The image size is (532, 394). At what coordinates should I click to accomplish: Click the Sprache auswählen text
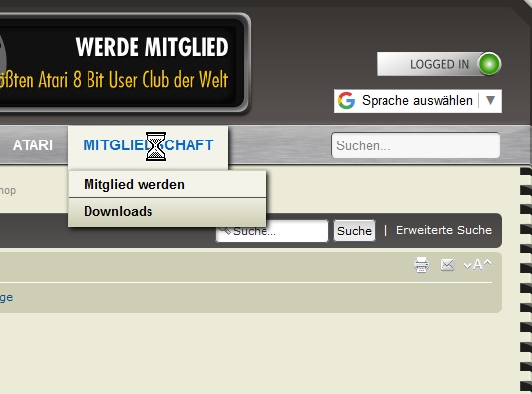click(x=417, y=100)
